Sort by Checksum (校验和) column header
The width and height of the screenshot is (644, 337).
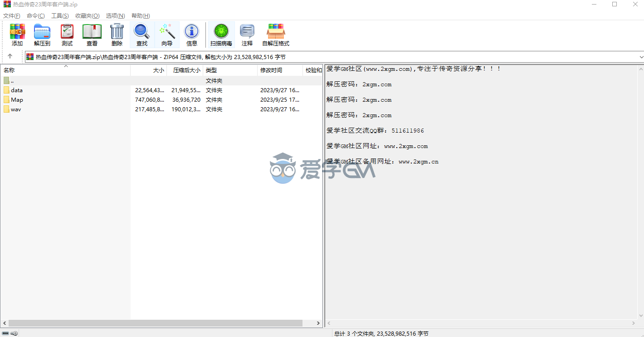point(313,70)
